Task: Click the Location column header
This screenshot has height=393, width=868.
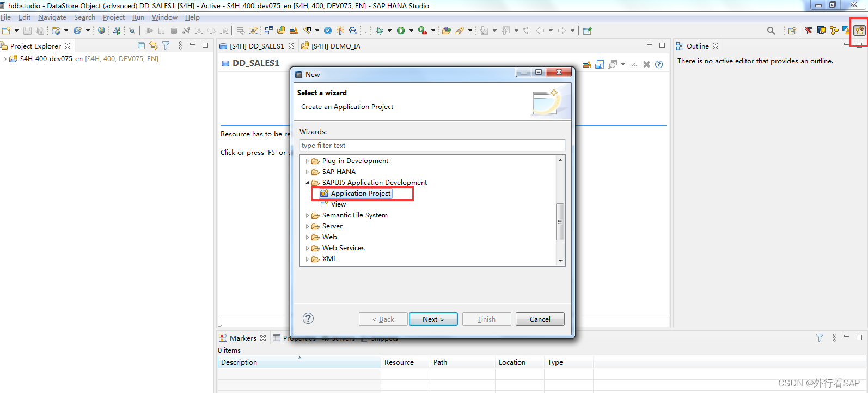Action: (x=519, y=362)
